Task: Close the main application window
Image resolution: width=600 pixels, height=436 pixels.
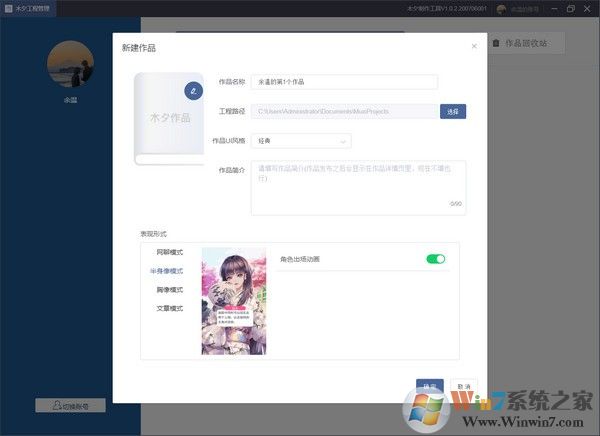Action: (587, 9)
